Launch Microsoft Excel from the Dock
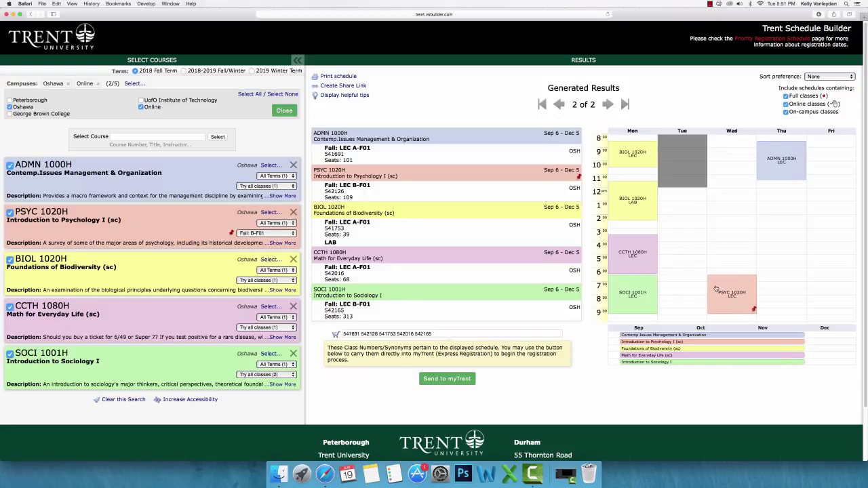Viewport: 868px width, 488px height. [509, 473]
